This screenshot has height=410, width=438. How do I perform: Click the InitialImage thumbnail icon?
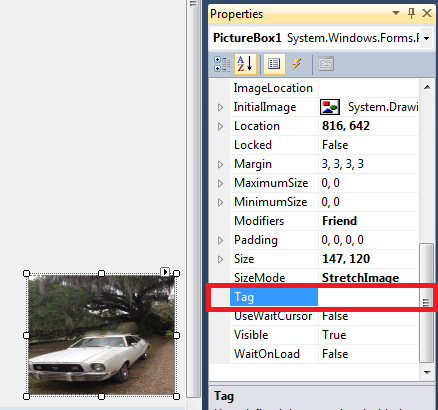point(330,107)
